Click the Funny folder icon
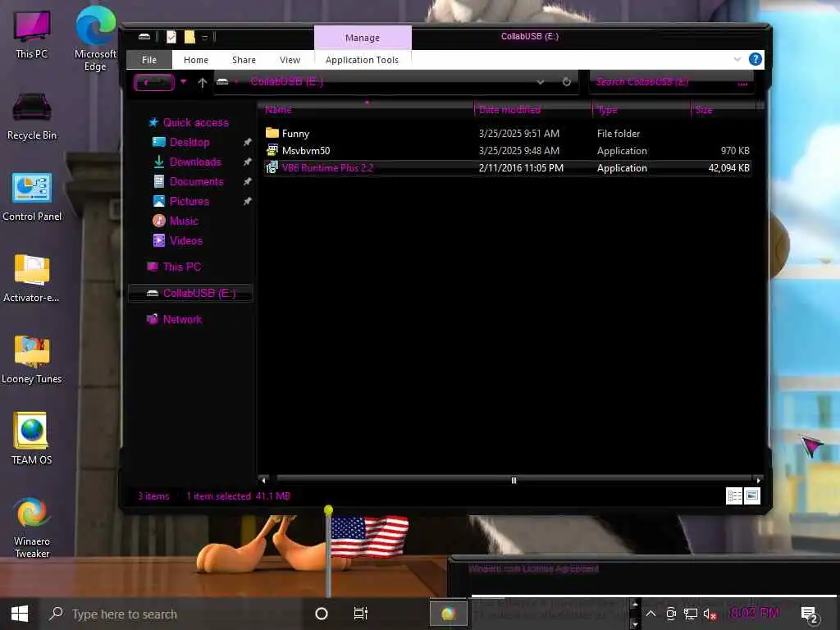Image resolution: width=840 pixels, height=630 pixels. coord(272,133)
